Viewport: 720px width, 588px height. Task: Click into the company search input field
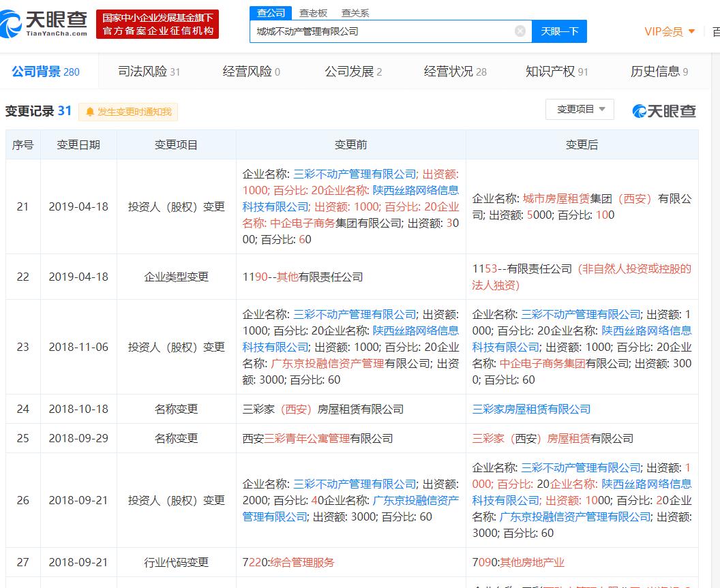382,31
